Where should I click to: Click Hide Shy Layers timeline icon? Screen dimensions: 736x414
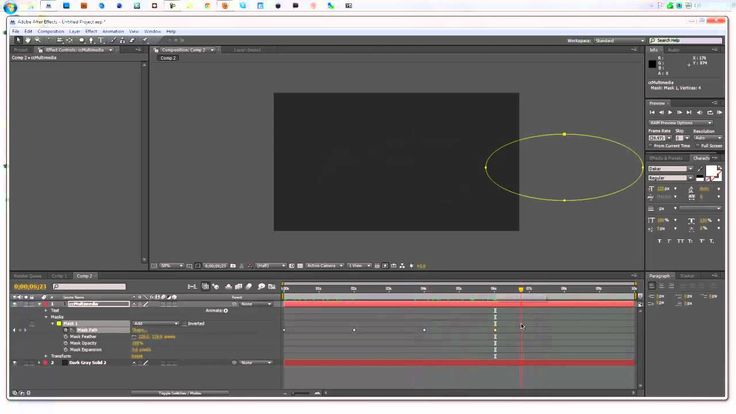coord(229,286)
